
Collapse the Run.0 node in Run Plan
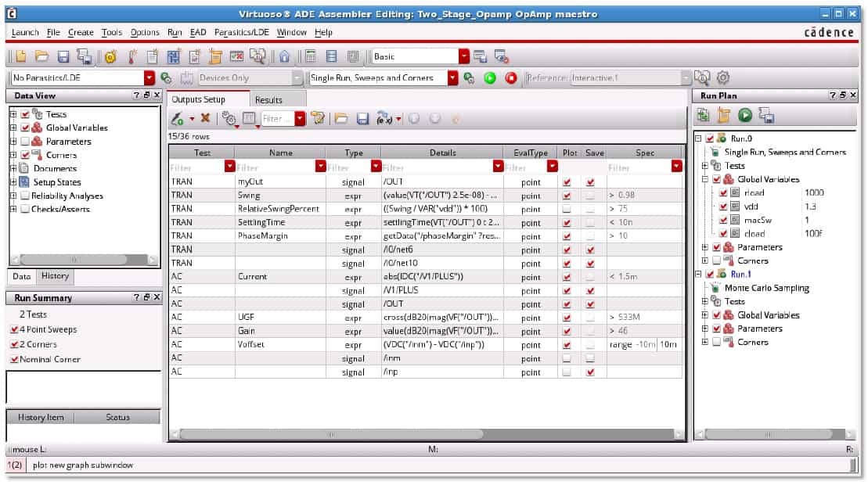pyautogui.click(x=698, y=138)
